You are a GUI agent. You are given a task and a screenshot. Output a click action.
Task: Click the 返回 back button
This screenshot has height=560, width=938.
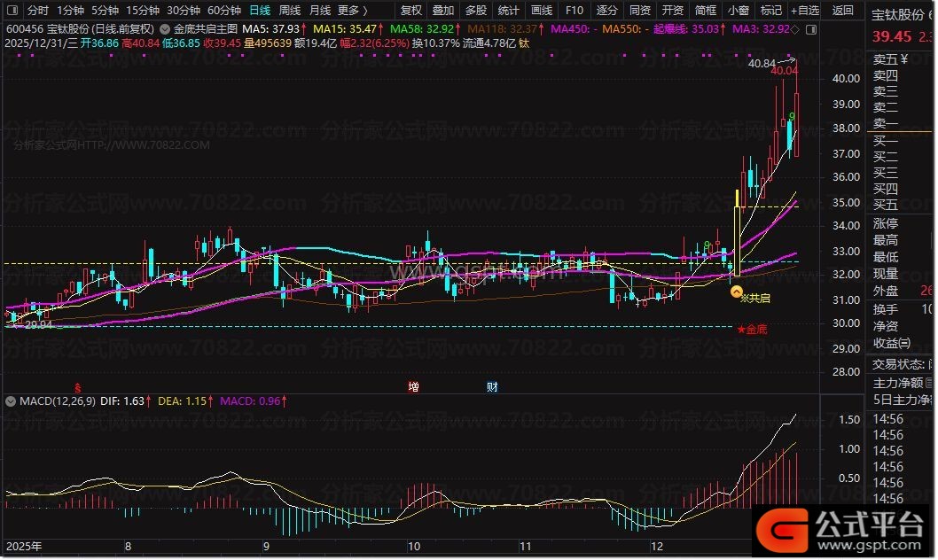(x=843, y=11)
